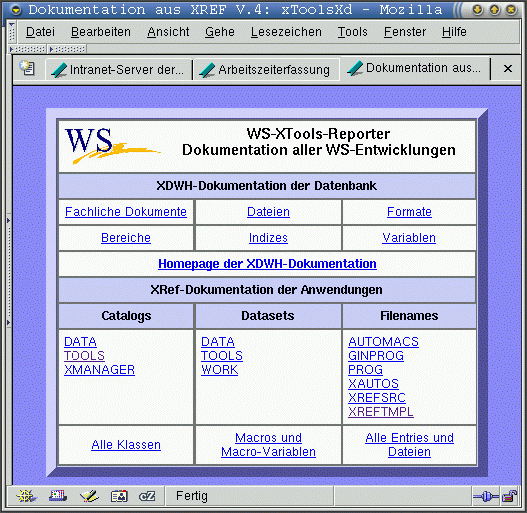Open the GINPROG filename link

click(x=376, y=356)
